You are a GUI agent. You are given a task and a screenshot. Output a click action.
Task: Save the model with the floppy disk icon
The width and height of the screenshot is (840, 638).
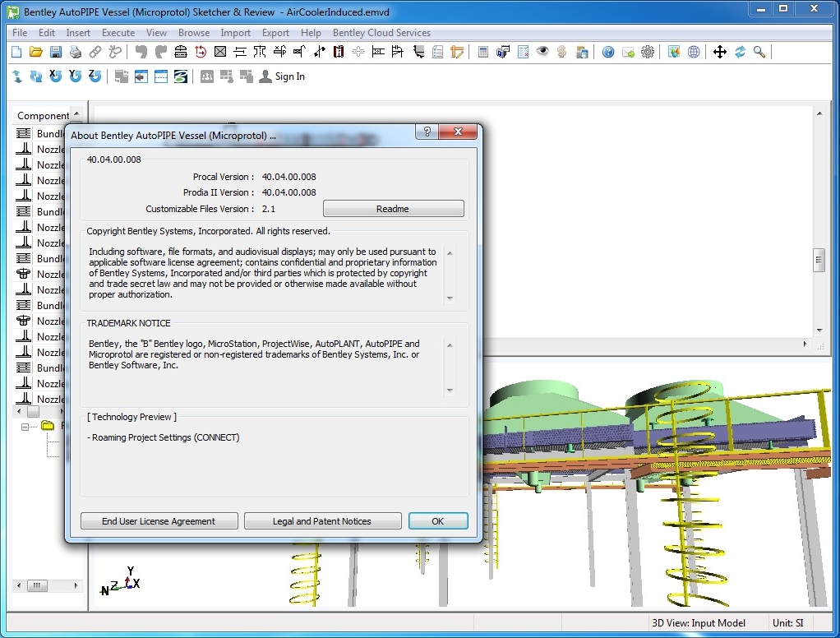pyautogui.click(x=56, y=52)
